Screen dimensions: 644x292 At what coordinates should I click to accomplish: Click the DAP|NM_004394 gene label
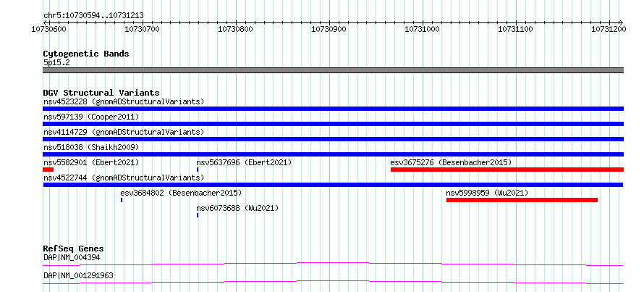point(72,258)
